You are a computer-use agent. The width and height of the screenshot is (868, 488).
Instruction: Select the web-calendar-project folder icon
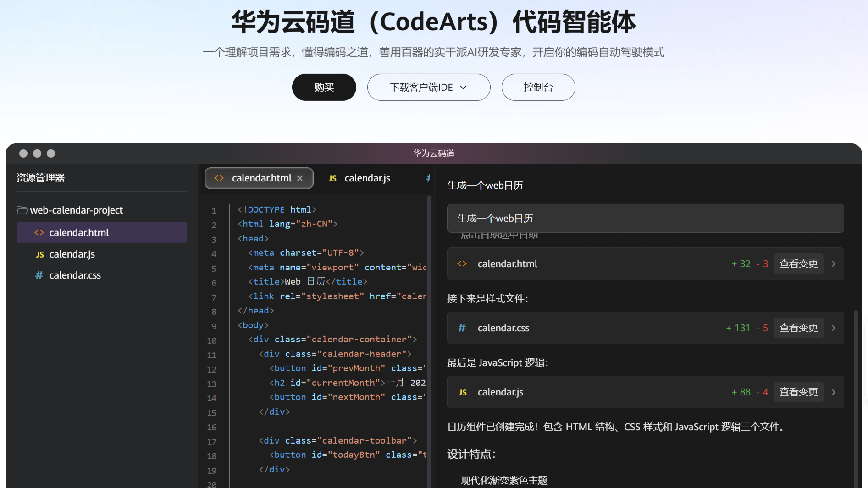pyautogui.click(x=22, y=210)
